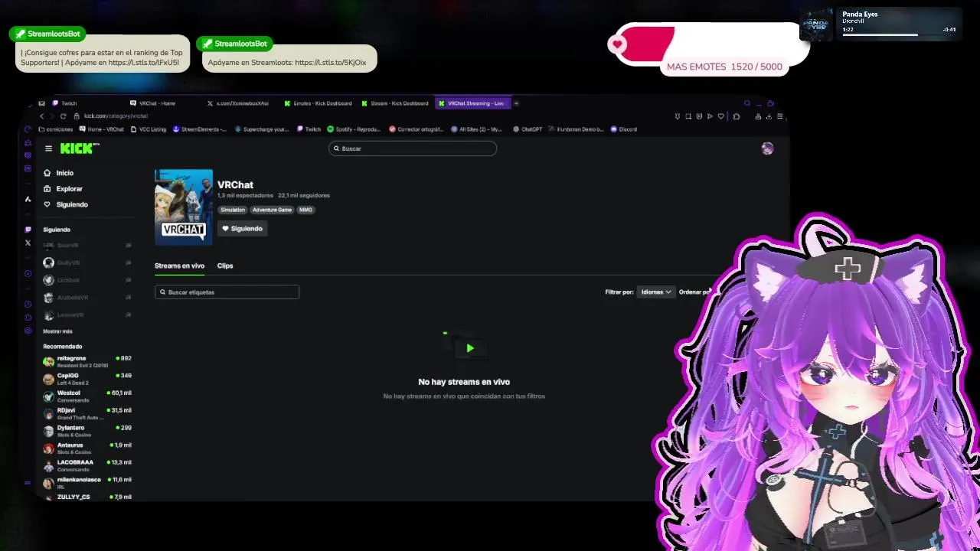Switch to Stream - Kick Dashboard tab

(x=394, y=103)
